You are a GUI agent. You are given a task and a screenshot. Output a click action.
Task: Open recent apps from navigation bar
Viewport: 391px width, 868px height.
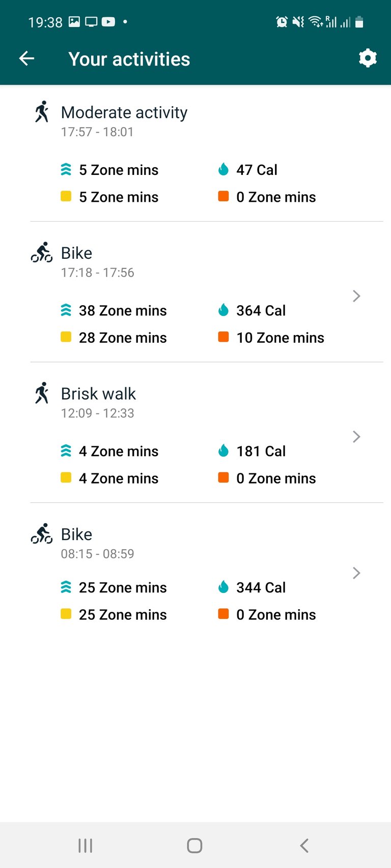pyautogui.click(x=85, y=846)
